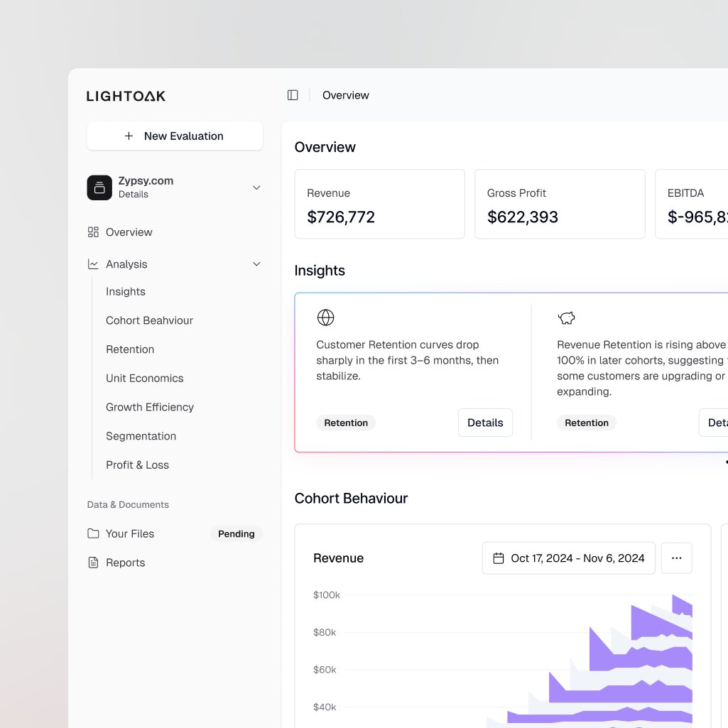The width and height of the screenshot is (728, 728).
Task: Click the $80k axis label
Action: [324, 632]
